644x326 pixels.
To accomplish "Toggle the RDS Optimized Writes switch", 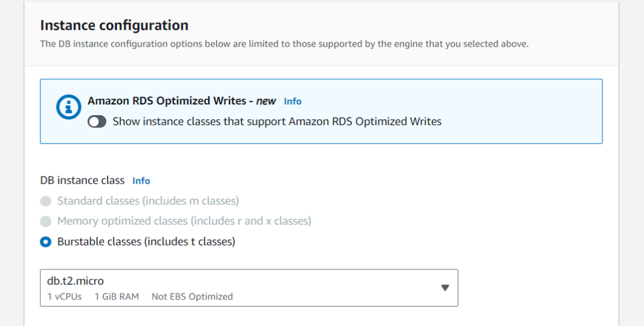I will point(97,121).
